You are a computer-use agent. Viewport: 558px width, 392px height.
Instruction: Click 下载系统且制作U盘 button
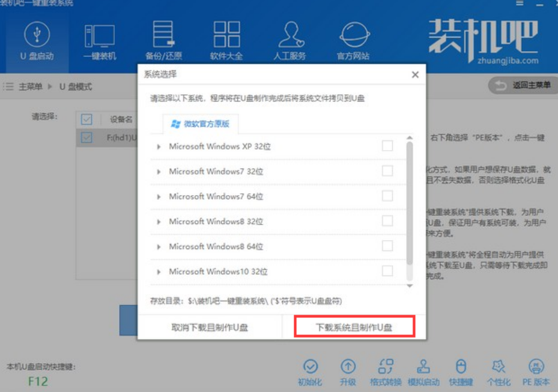click(x=354, y=327)
